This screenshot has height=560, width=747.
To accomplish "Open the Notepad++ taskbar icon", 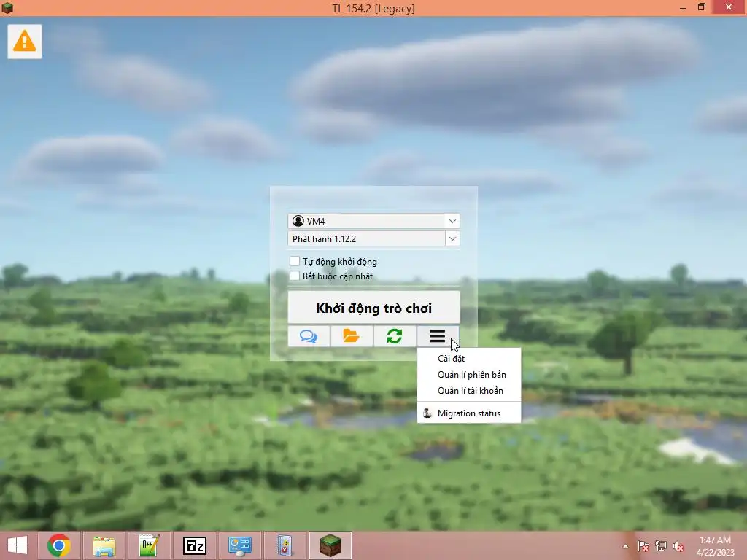I will pyautogui.click(x=149, y=545).
